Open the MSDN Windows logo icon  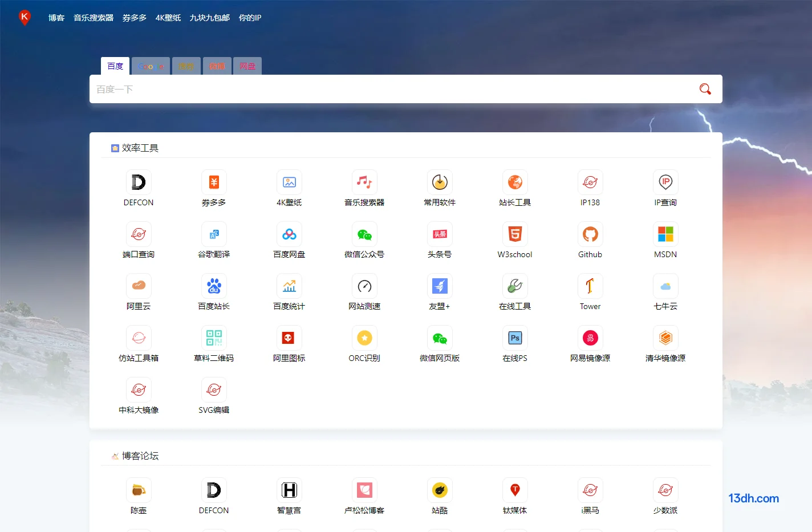tap(665, 234)
